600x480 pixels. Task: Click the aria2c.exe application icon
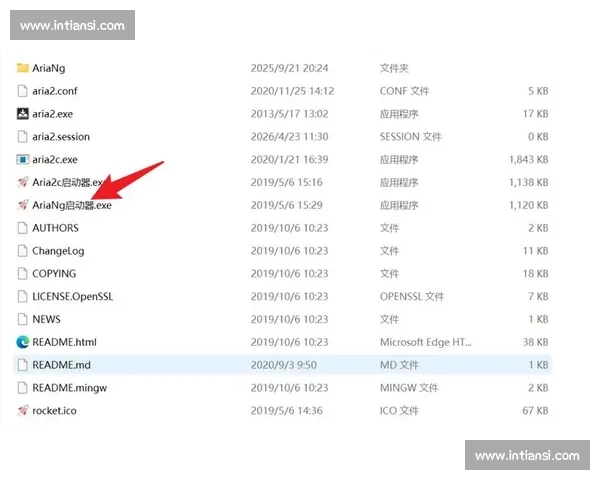click(23, 159)
